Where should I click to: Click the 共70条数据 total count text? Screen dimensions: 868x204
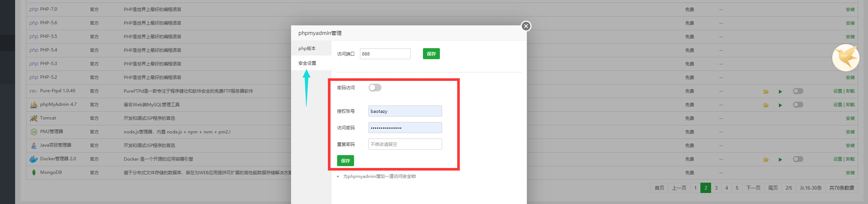(x=841, y=188)
